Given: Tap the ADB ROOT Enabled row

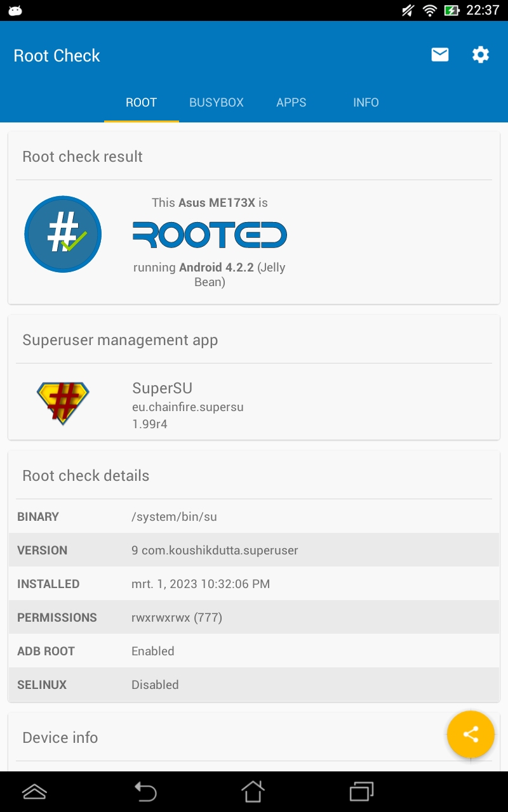Looking at the screenshot, I should tap(254, 651).
